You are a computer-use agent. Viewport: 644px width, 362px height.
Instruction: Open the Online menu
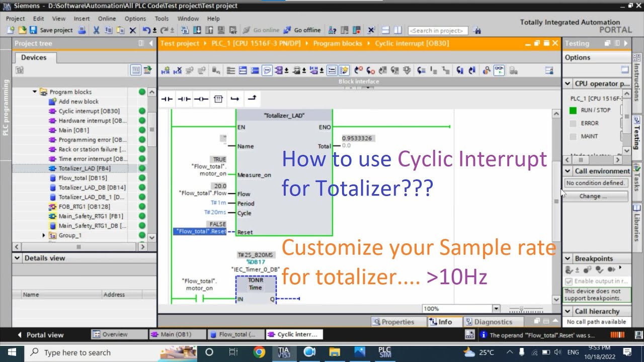[107, 19]
